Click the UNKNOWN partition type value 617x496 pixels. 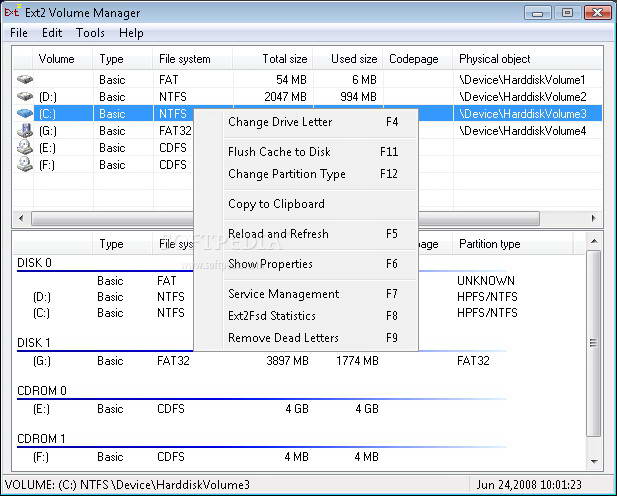pos(486,281)
